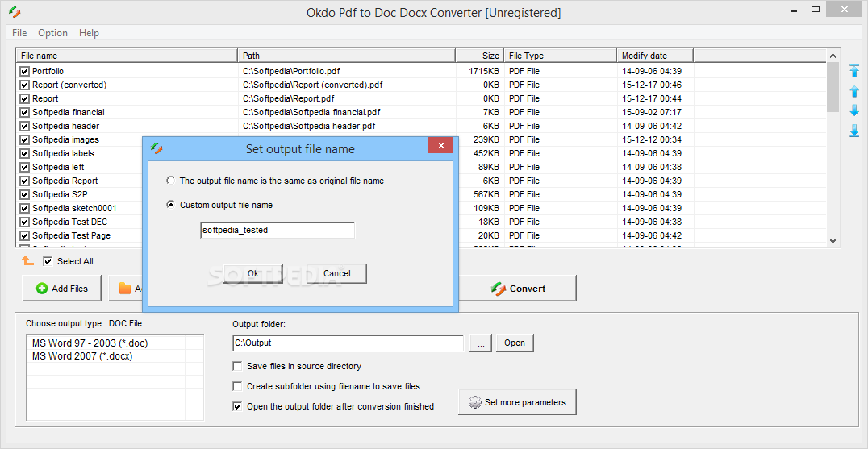Sort by Path column header

(x=347, y=56)
